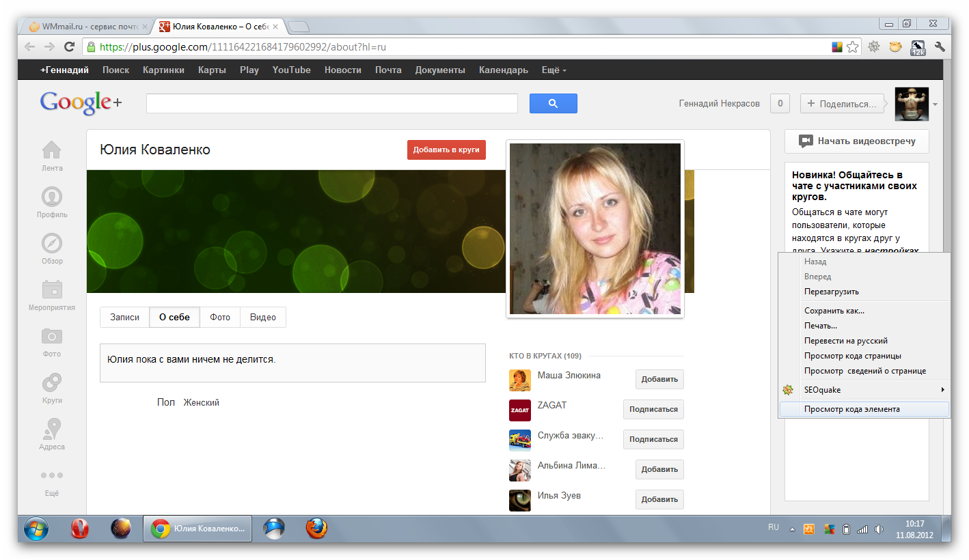The width and height of the screenshot is (969, 560).
Task: Choose Перезагрузить in context menu
Action: tap(864, 292)
